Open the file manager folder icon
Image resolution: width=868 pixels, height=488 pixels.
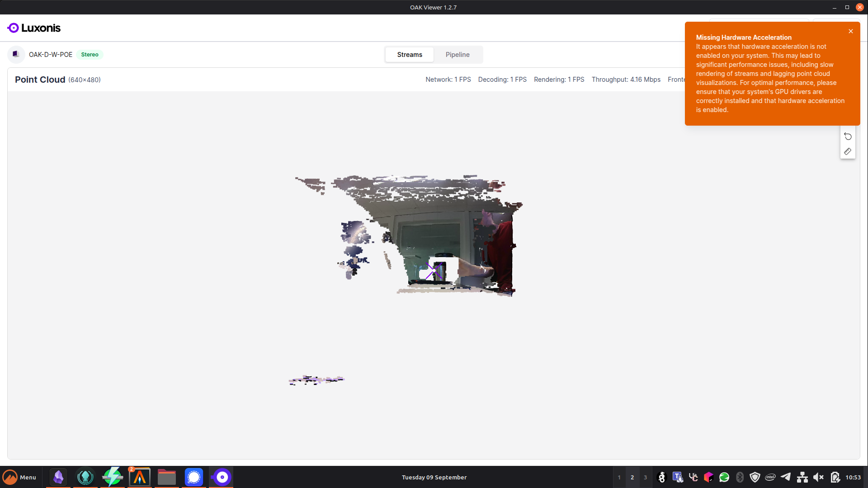click(x=166, y=477)
